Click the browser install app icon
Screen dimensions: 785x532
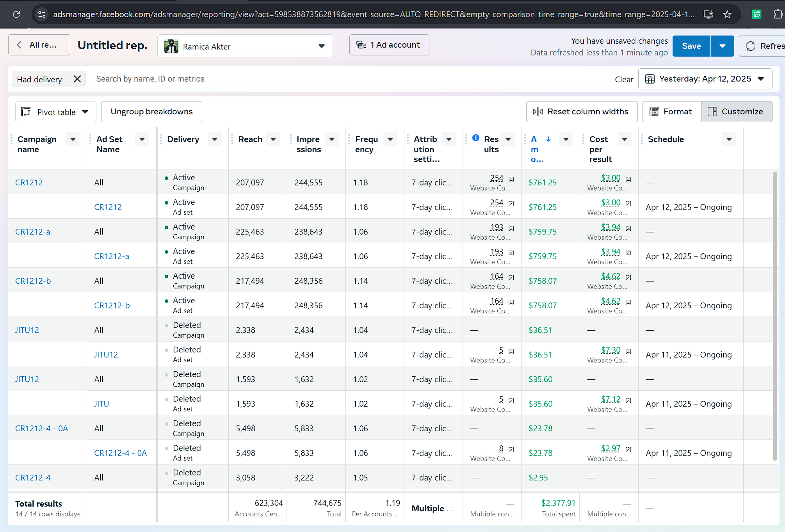(x=708, y=14)
